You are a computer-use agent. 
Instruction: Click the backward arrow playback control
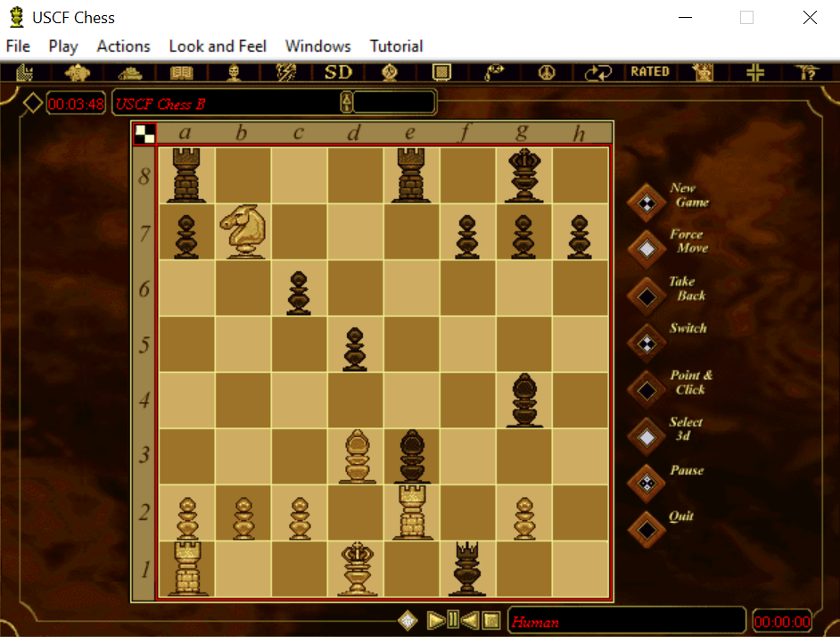click(x=470, y=620)
